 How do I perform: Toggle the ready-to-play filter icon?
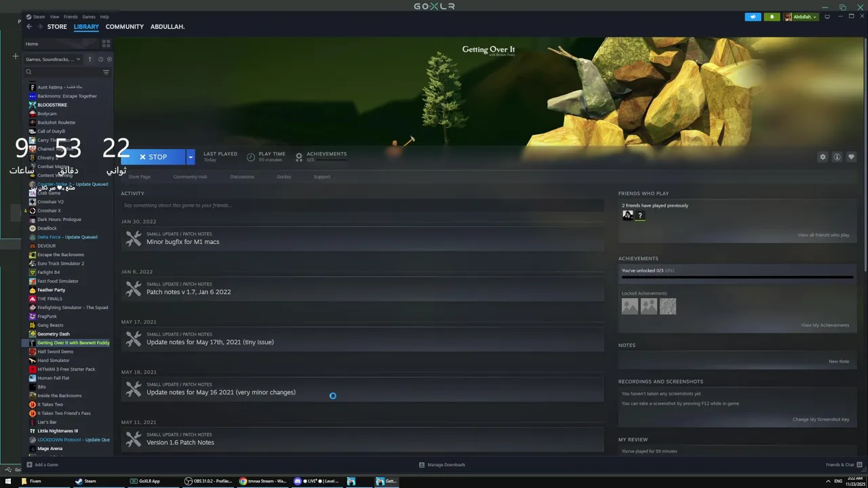point(109,59)
